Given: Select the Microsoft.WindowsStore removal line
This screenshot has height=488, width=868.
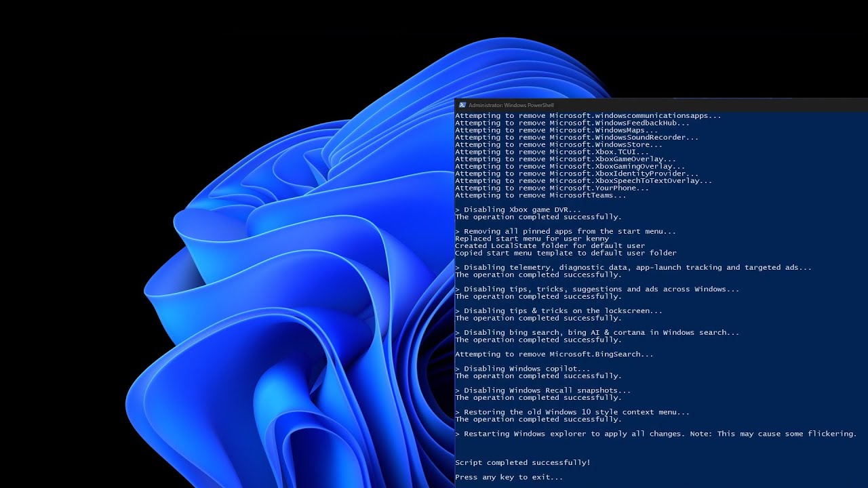Looking at the screenshot, I should pyautogui.click(x=559, y=145).
